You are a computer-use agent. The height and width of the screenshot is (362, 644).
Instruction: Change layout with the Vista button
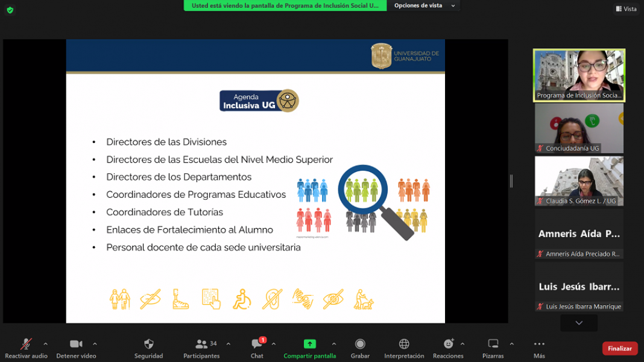[626, 8]
